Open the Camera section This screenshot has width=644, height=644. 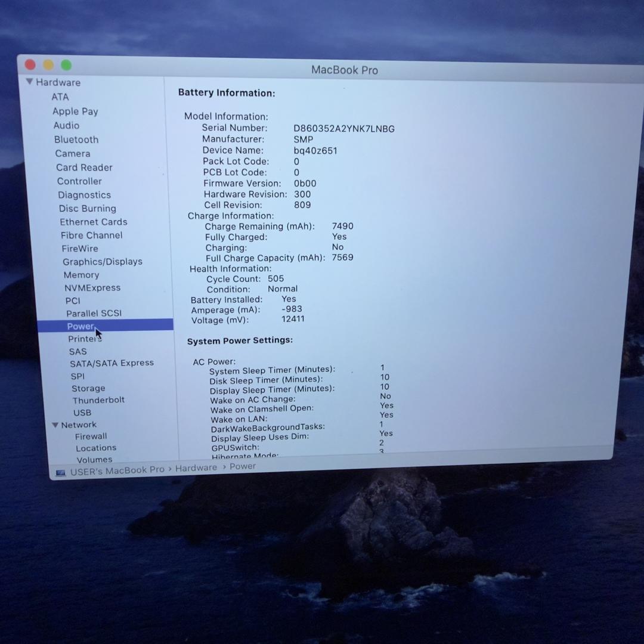tap(73, 154)
